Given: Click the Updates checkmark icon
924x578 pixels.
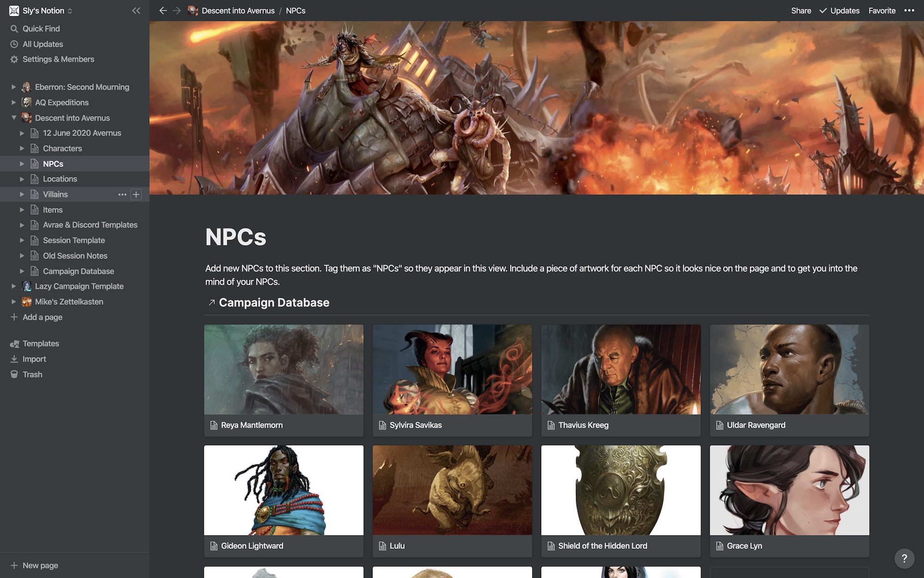Looking at the screenshot, I should coord(823,11).
